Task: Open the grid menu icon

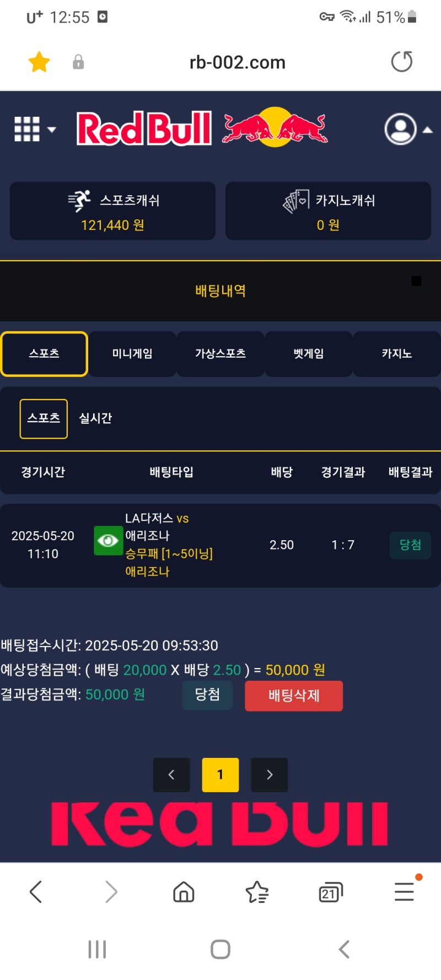Action: tap(28, 130)
